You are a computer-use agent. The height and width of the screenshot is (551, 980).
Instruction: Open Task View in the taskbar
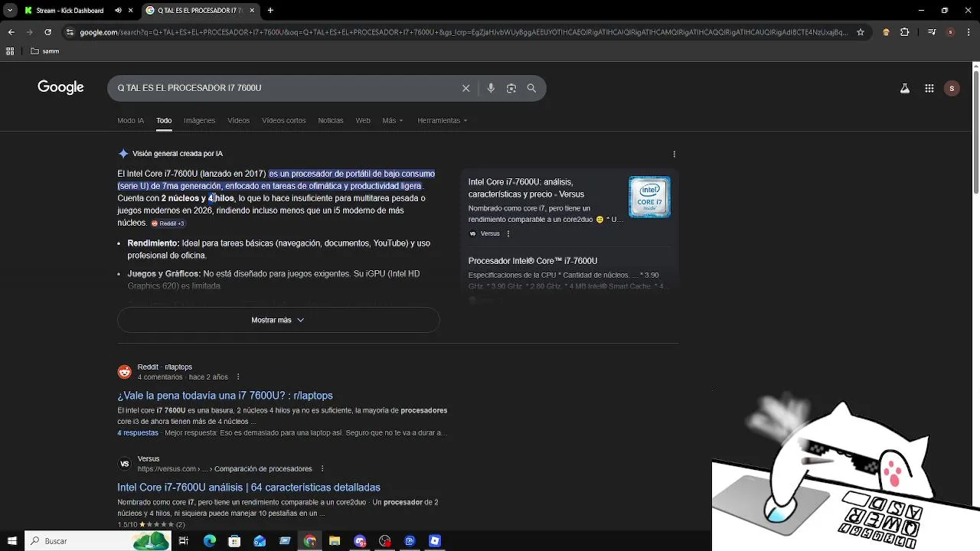184,541
